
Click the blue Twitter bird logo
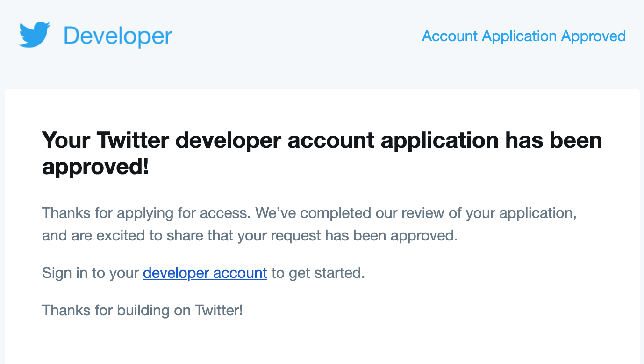pos(35,35)
